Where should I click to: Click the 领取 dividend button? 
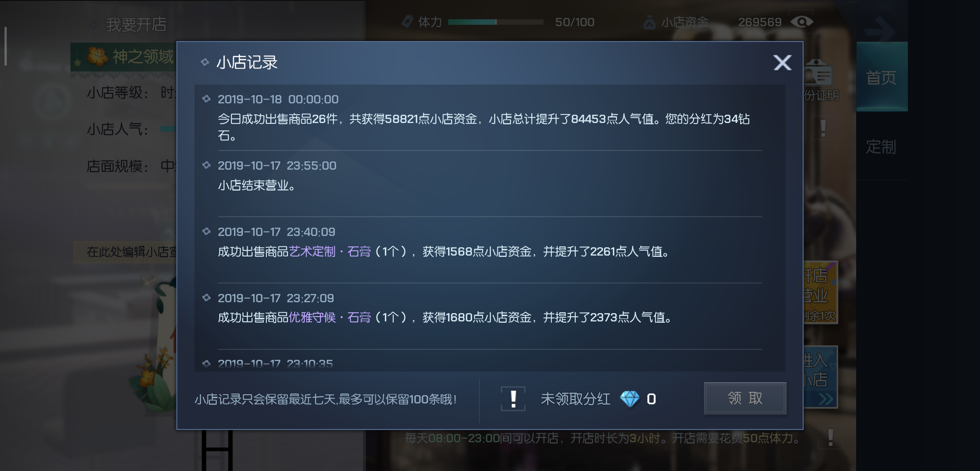pyautogui.click(x=745, y=398)
